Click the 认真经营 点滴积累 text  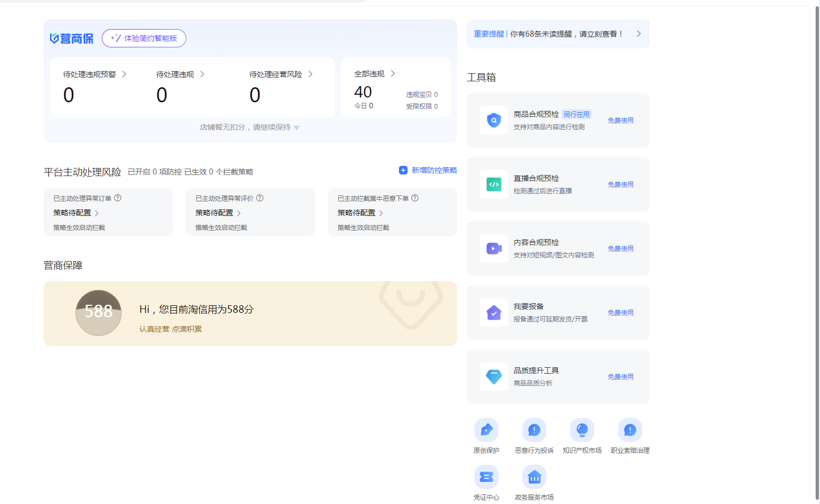171,329
